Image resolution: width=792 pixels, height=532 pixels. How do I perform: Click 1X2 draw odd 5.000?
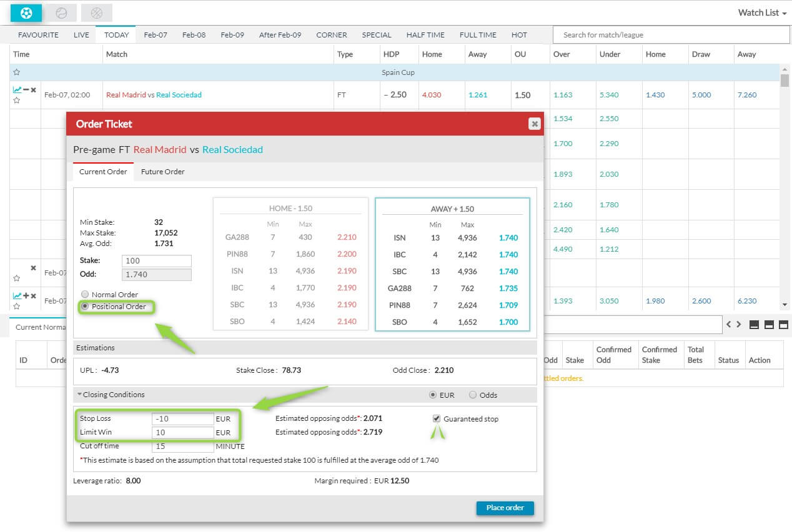click(701, 95)
